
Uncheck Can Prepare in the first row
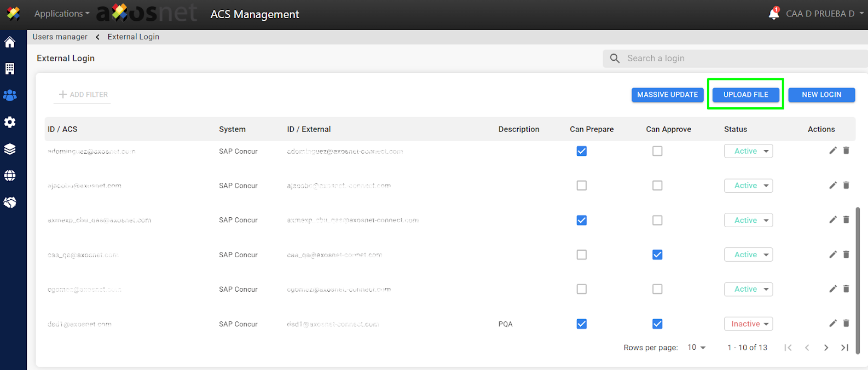coord(581,151)
